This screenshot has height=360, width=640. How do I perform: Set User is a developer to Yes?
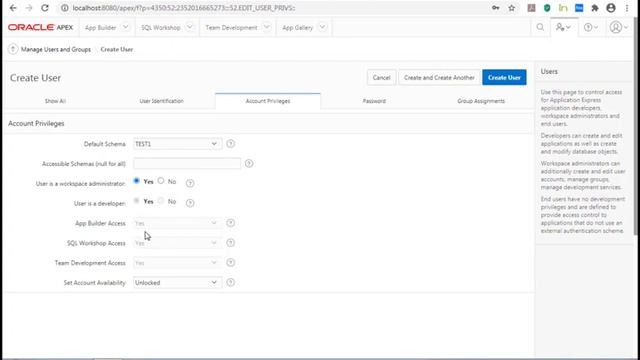point(137,200)
